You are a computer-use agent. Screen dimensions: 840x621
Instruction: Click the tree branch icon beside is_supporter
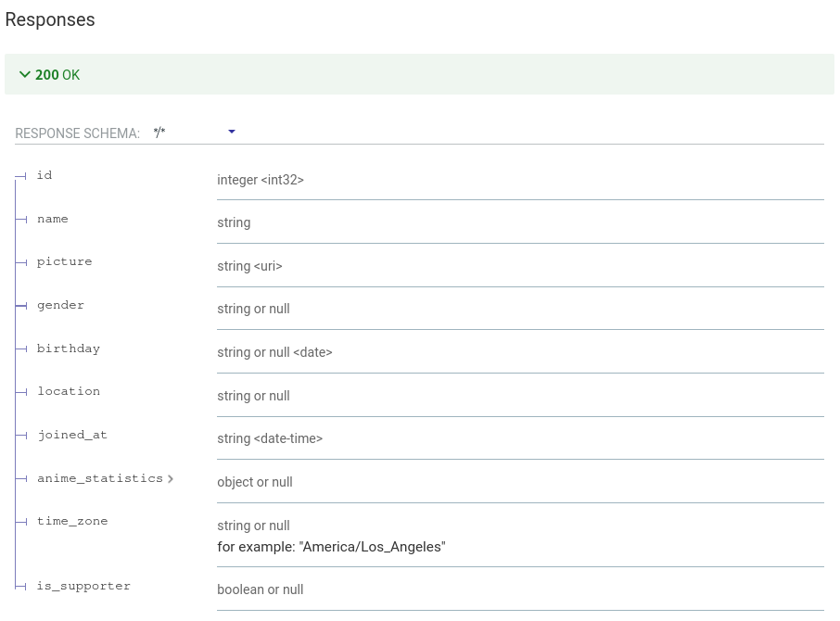[21, 587]
